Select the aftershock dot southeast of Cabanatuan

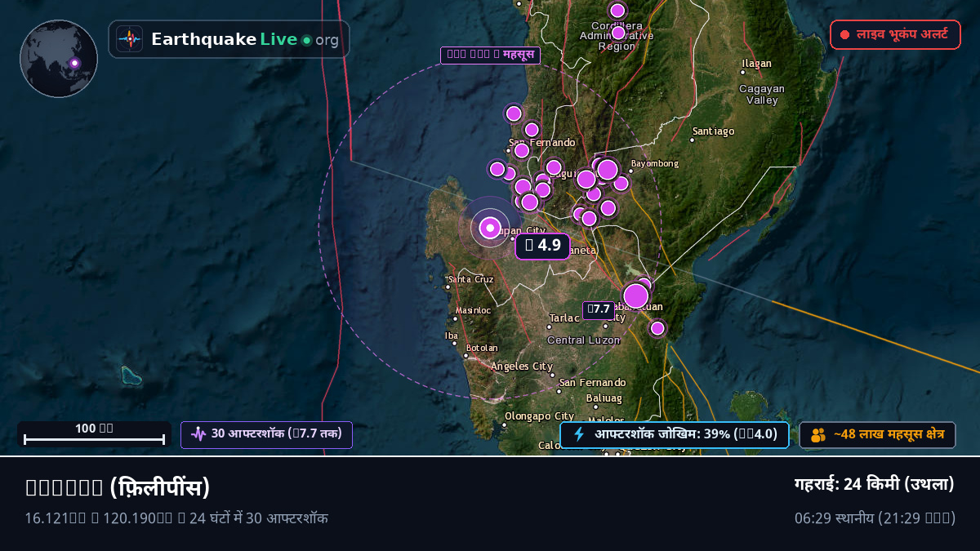click(x=657, y=328)
